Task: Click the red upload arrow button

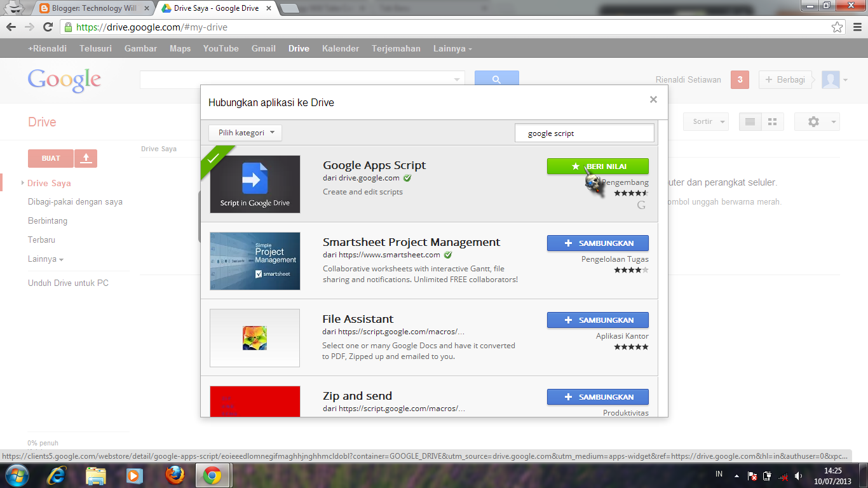Action: click(x=86, y=158)
